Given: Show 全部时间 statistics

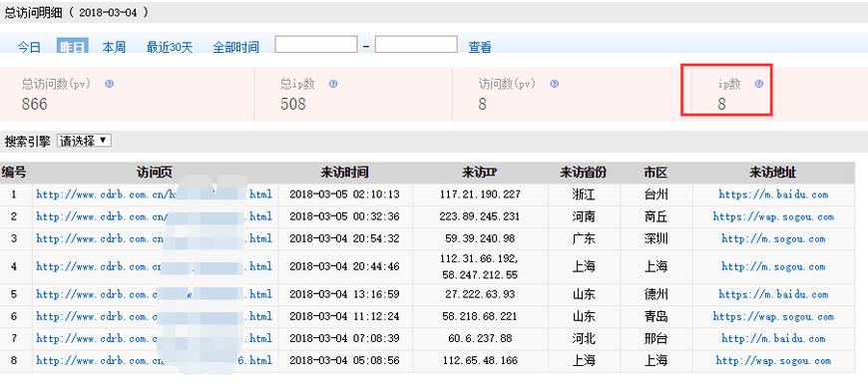Looking at the screenshot, I should pyautogui.click(x=235, y=47).
